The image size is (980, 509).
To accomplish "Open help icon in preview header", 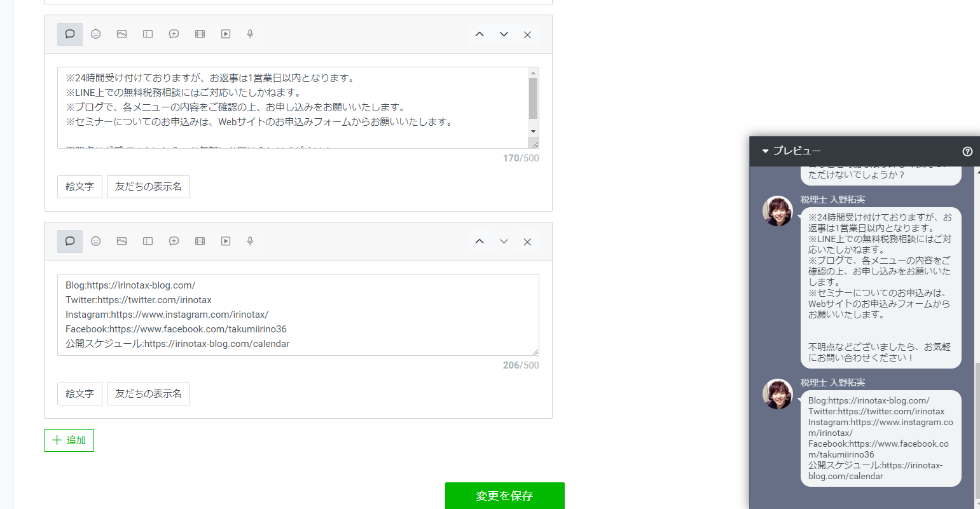I will [x=968, y=151].
